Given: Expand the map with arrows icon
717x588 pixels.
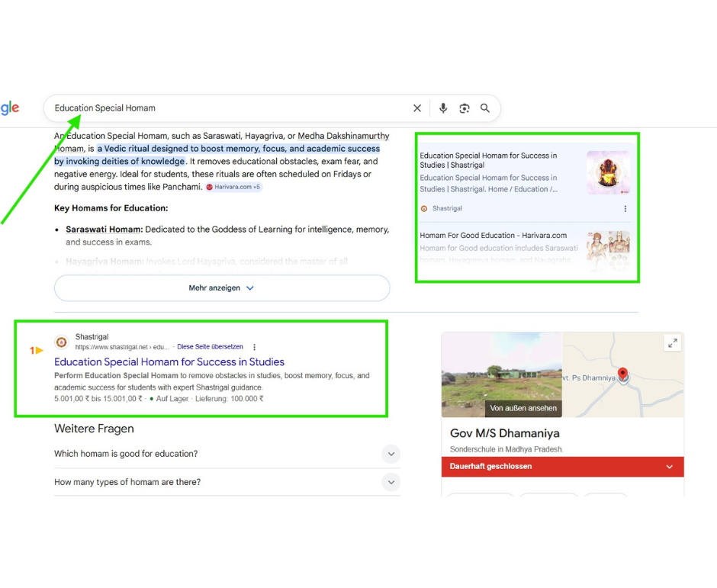Looking at the screenshot, I should click(672, 343).
